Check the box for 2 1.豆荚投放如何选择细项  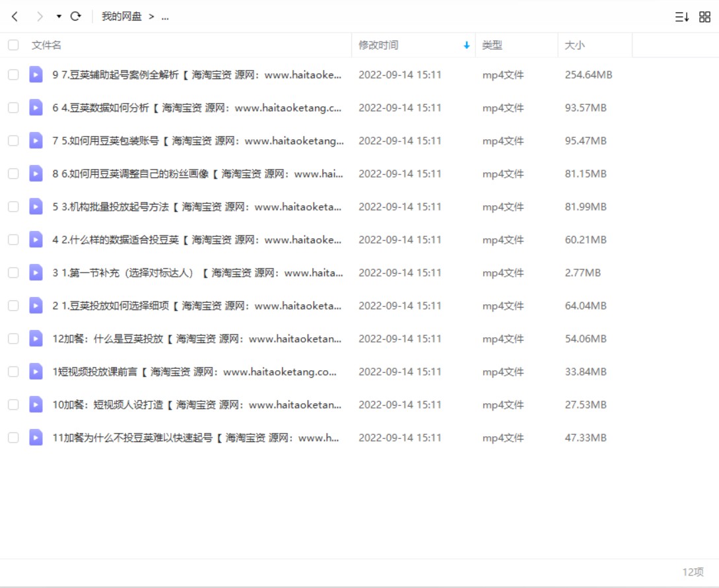click(13, 306)
